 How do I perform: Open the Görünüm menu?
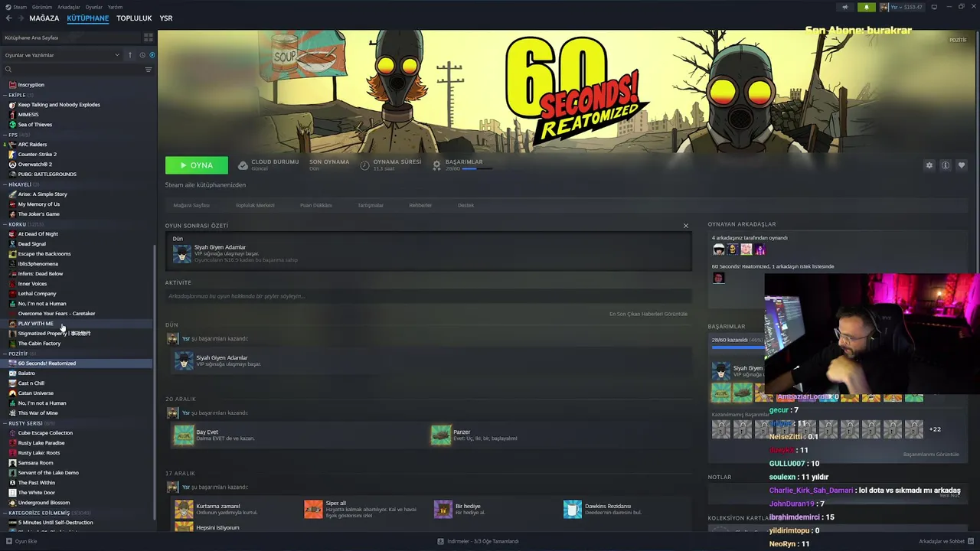click(x=42, y=7)
